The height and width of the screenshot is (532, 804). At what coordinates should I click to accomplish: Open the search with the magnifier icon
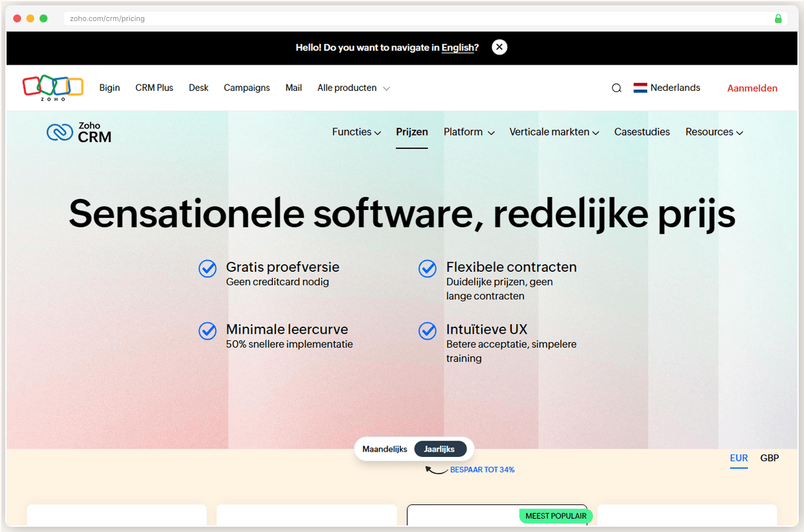pyautogui.click(x=616, y=87)
